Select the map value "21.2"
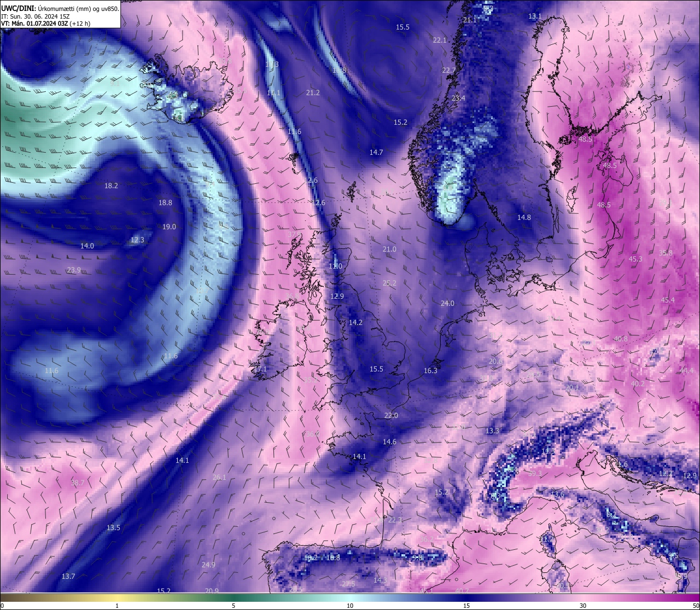Viewport: 700px width, 610px height. (x=313, y=93)
